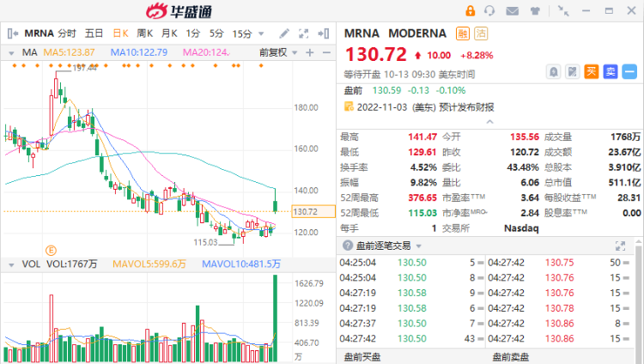Click the 52周最低 value 115.03
This screenshot has width=644, height=364.
[x=422, y=213]
